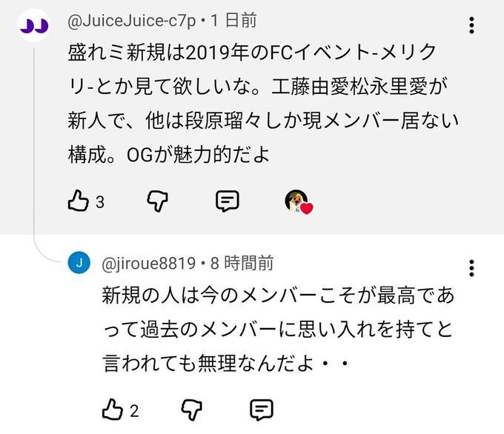Screen dimensions: 504x434
Task: Open options menu for @JuiceJuice-c7p comment
Action: 471,25
